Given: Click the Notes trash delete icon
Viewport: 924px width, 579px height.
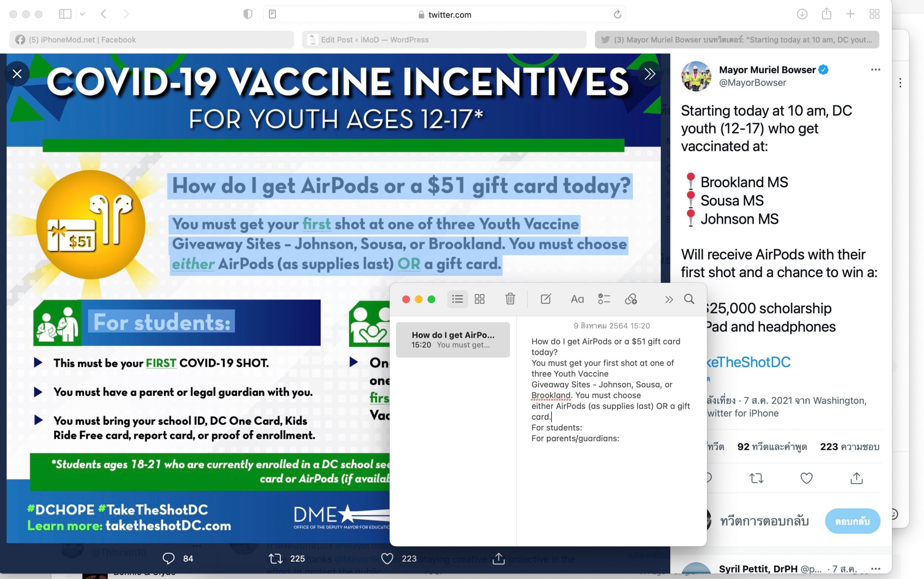Looking at the screenshot, I should [x=510, y=299].
